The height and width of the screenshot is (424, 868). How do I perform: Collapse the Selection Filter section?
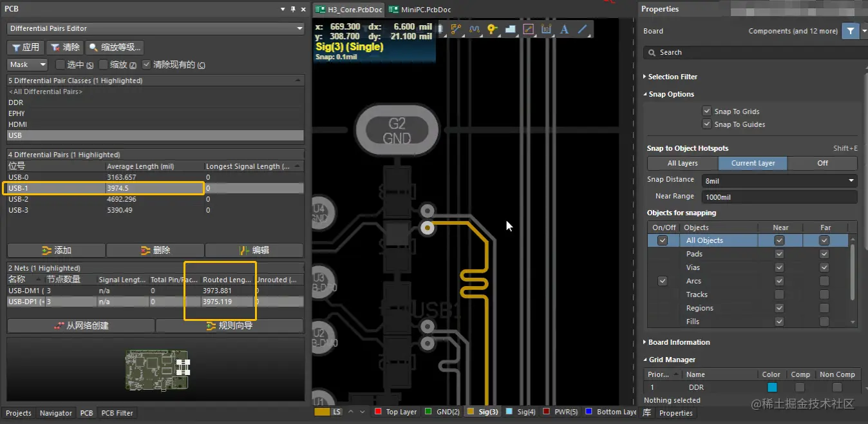tap(670, 77)
